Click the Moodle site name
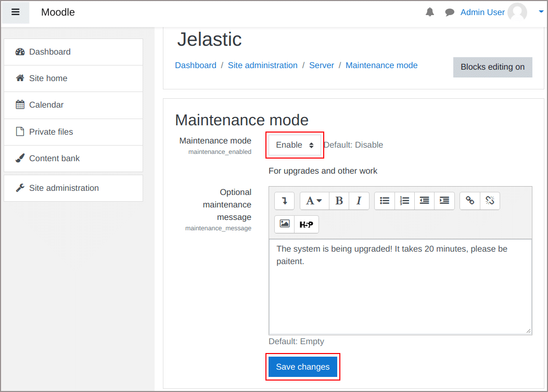 coord(58,12)
